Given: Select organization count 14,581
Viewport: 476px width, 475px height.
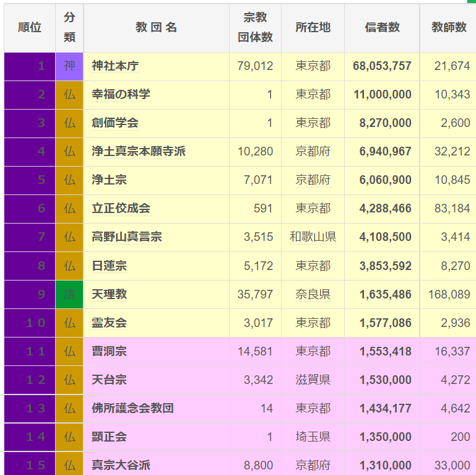Looking at the screenshot, I should point(255,351).
